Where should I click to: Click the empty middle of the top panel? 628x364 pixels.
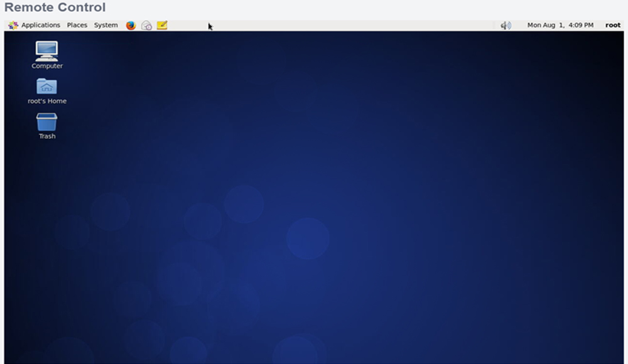(x=345, y=25)
